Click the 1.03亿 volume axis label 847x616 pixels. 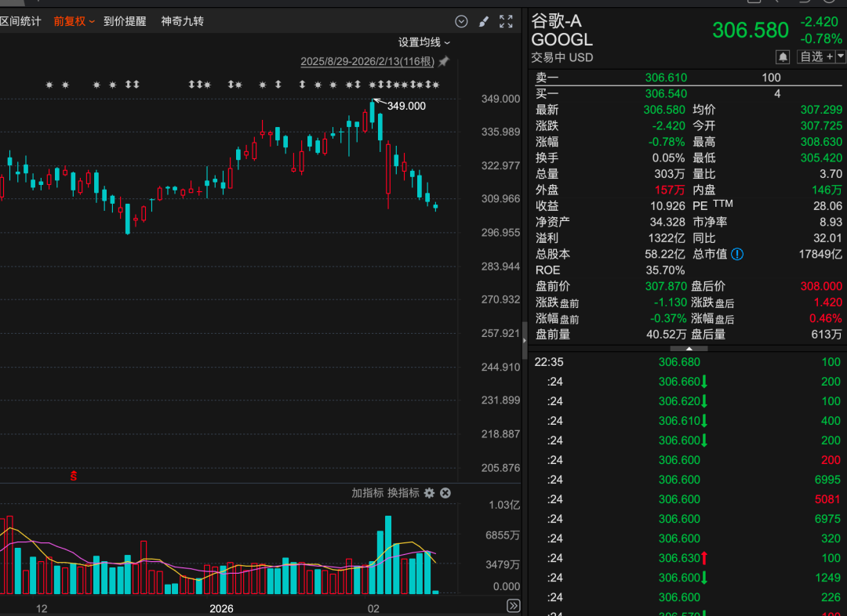point(504,505)
